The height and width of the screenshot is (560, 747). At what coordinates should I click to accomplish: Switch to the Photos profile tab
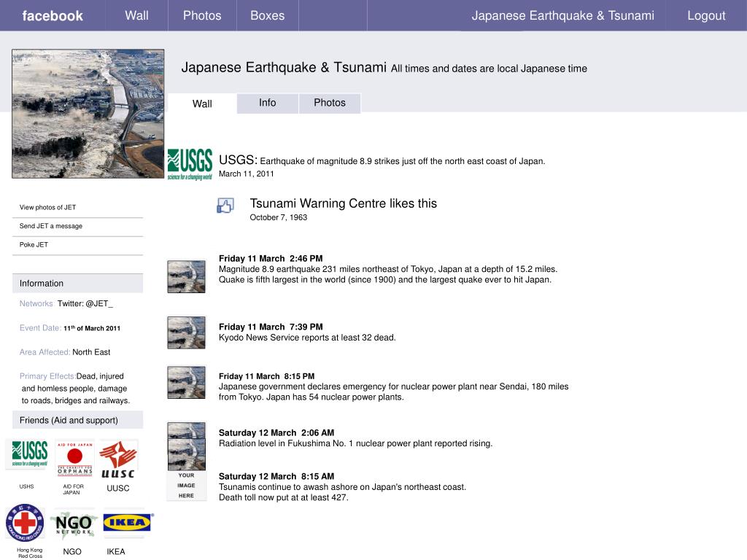coord(330,103)
